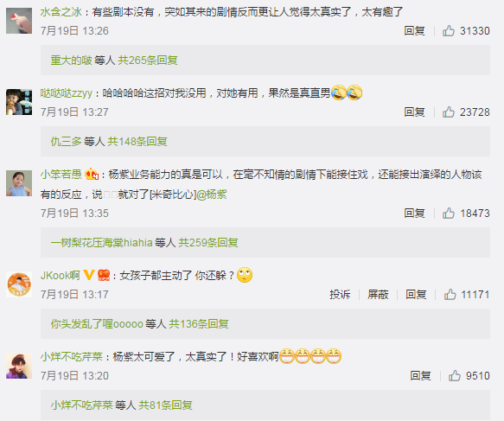Image resolution: width=504 pixels, height=421 pixels.
Task: Like 小烊不吃芹菜's comment with 9510 likes
Action: [455, 376]
